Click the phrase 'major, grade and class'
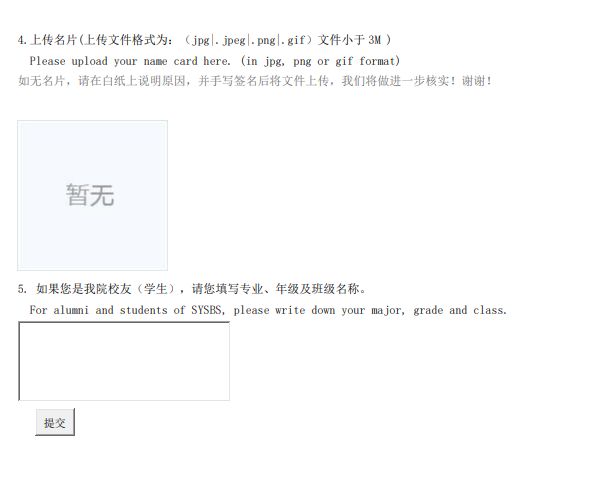The width and height of the screenshot is (605, 487). pyautogui.click(x=438, y=310)
